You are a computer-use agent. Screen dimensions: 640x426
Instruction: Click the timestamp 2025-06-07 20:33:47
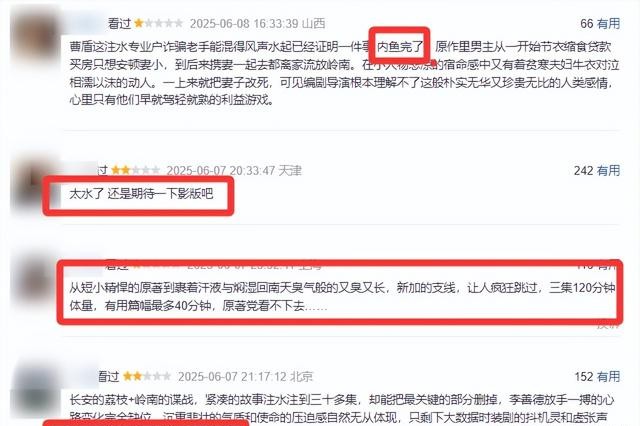[220, 171]
